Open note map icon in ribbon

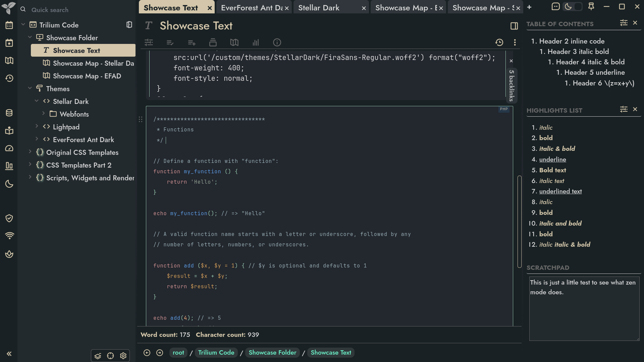coord(234,43)
